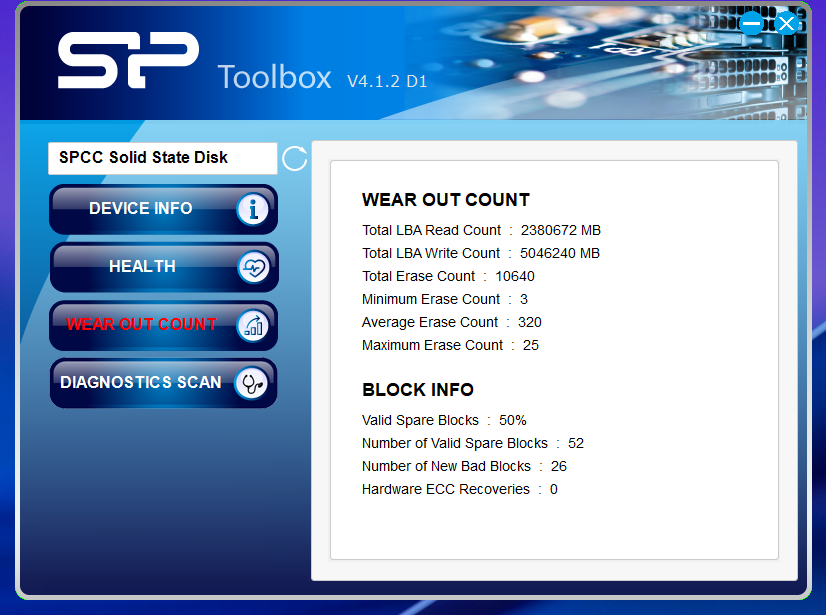Viewport: 826px width, 615px height.
Task: Click the info icon on Device Info
Action: pos(253,209)
